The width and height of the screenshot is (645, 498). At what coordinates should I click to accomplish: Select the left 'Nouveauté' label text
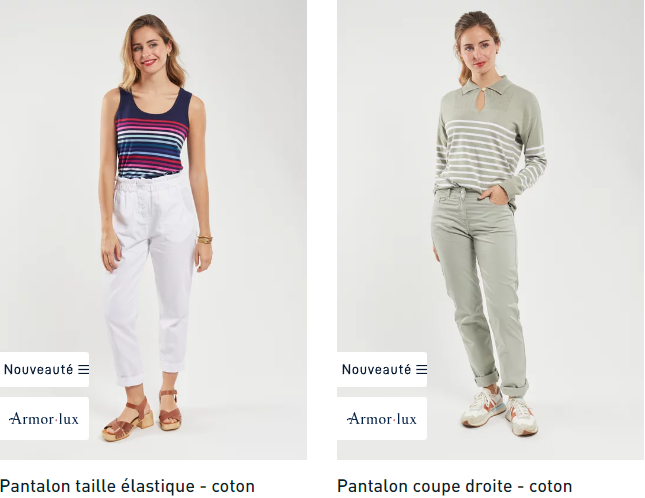pyautogui.click(x=38, y=369)
